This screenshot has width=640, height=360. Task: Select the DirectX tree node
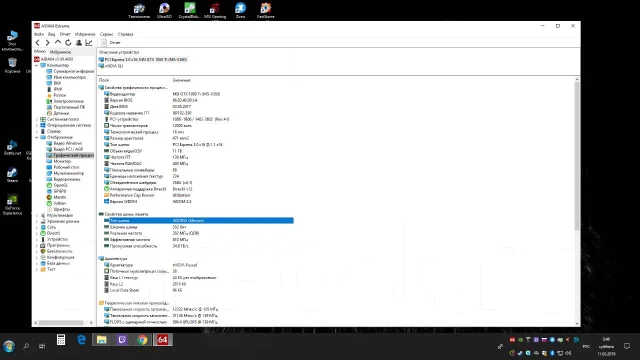(50, 233)
